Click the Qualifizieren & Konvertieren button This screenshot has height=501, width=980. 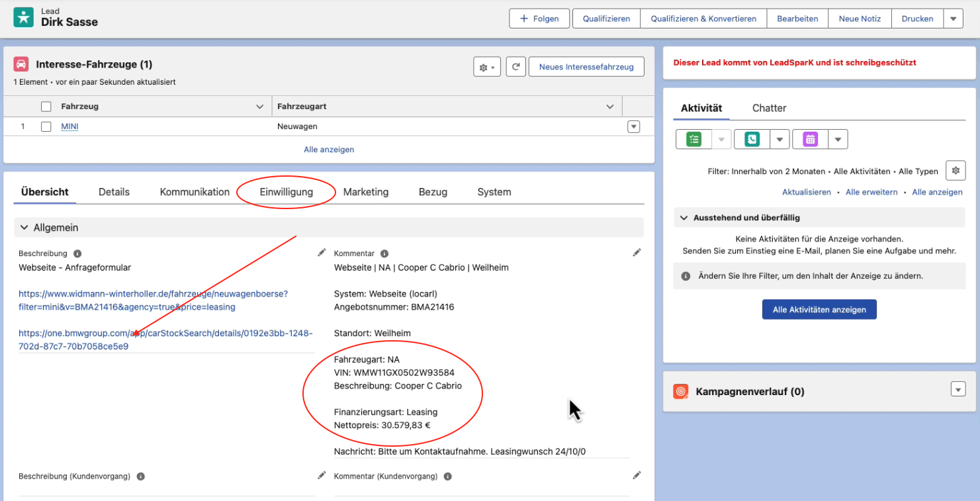point(703,19)
